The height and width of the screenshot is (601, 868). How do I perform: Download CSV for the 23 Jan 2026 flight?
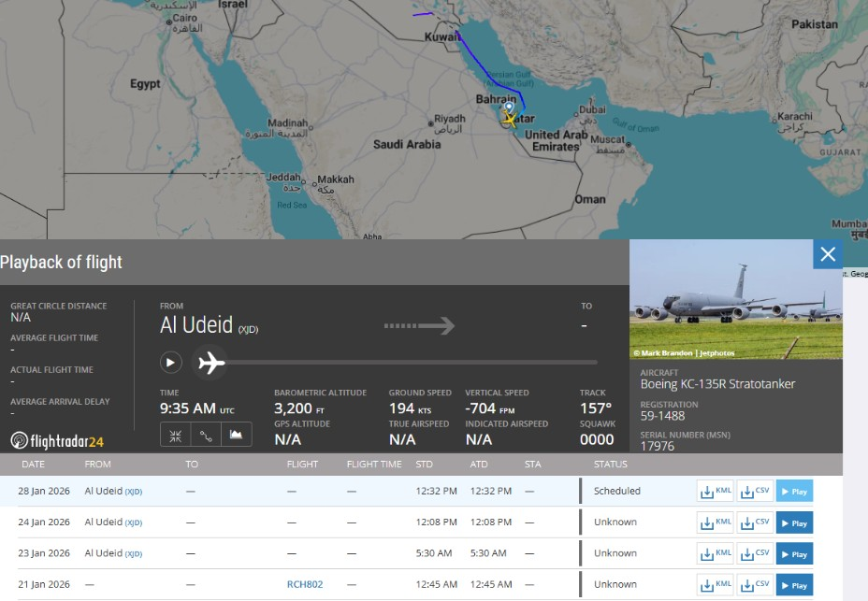point(755,553)
